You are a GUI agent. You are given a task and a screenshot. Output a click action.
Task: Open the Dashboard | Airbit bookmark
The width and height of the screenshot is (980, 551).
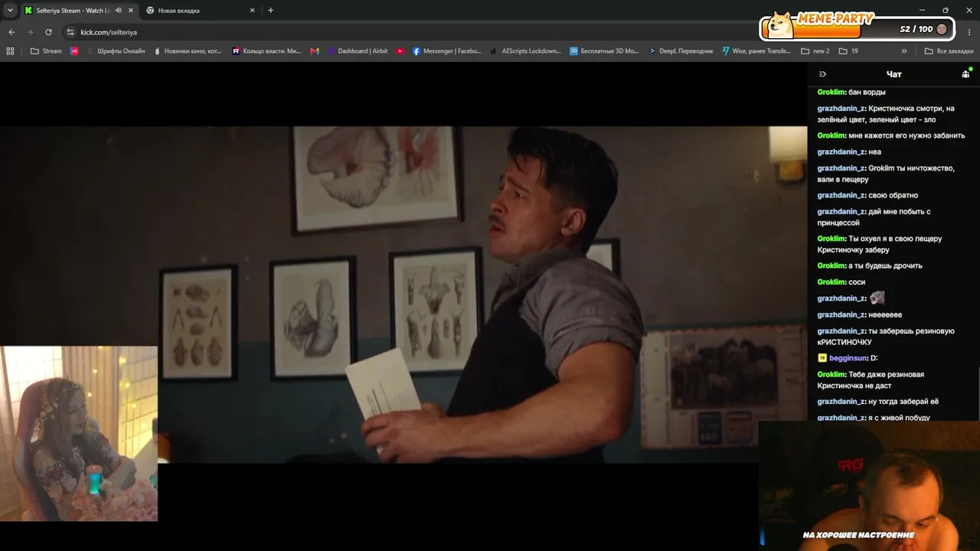click(x=358, y=51)
